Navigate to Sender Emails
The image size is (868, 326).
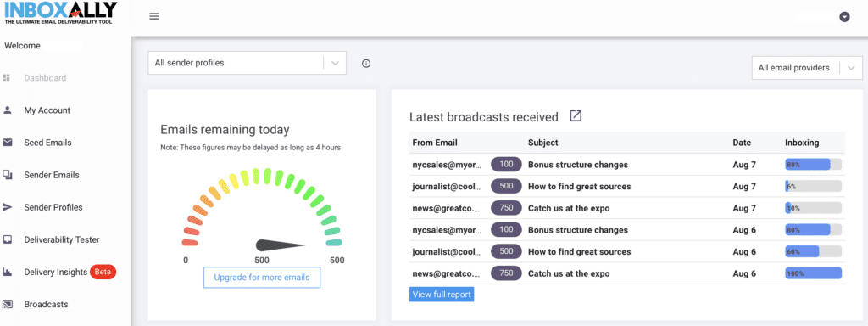tap(52, 175)
